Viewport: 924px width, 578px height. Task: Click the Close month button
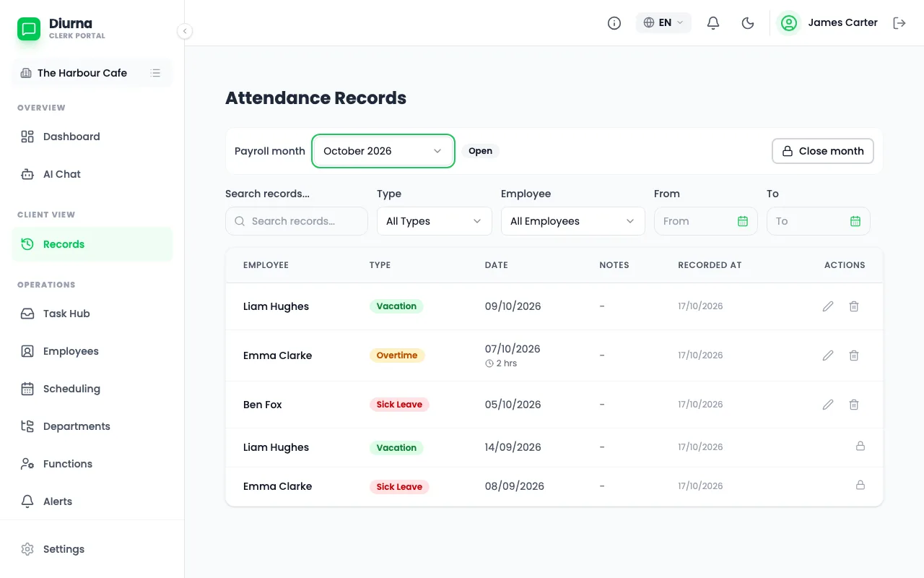click(823, 151)
